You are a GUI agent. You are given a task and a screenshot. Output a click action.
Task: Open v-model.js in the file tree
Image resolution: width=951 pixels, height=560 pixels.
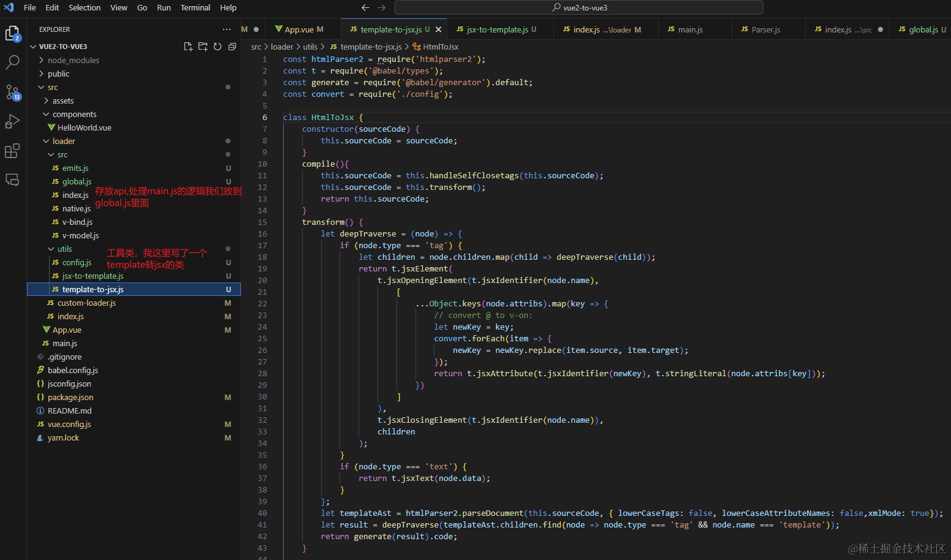pyautogui.click(x=134, y=235)
